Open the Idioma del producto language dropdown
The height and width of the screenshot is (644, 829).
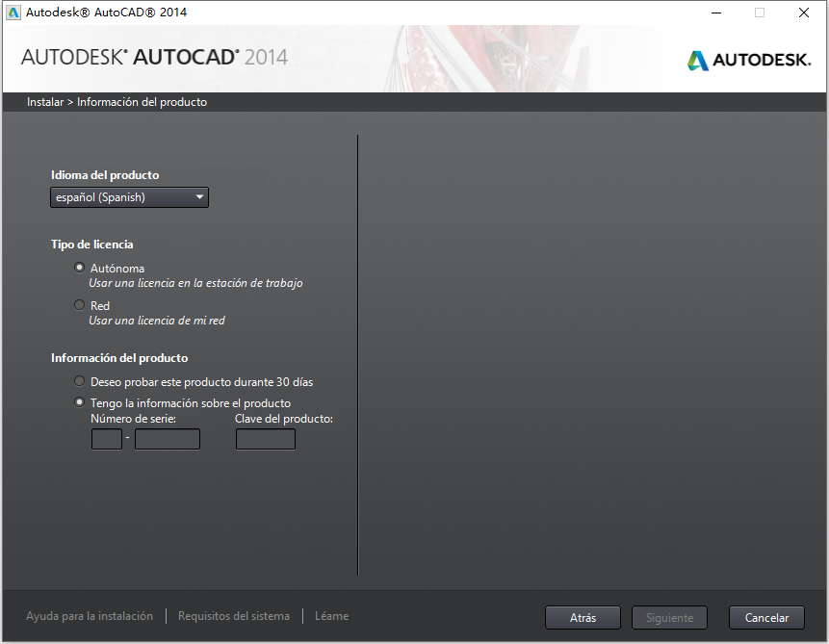pos(130,197)
